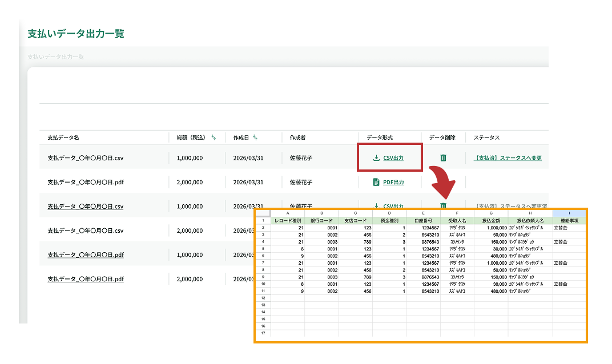Open underlined csv file name in third row
The image size is (612, 364).
(86, 207)
